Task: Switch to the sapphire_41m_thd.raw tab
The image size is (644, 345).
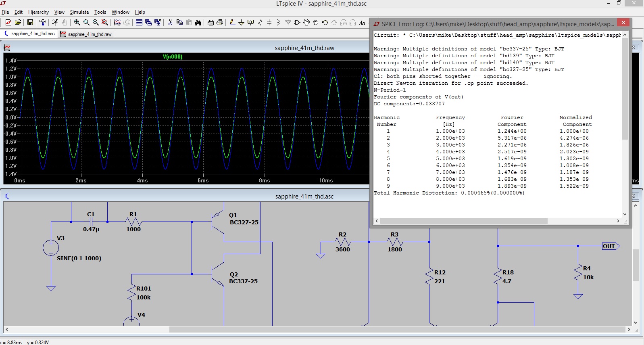Action: 86,34
